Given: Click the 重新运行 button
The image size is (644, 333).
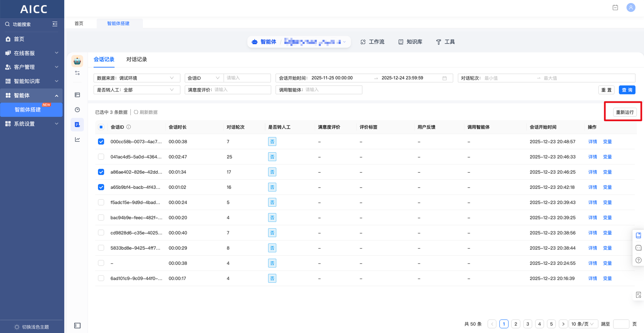Looking at the screenshot, I should click(x=625, y=112).
